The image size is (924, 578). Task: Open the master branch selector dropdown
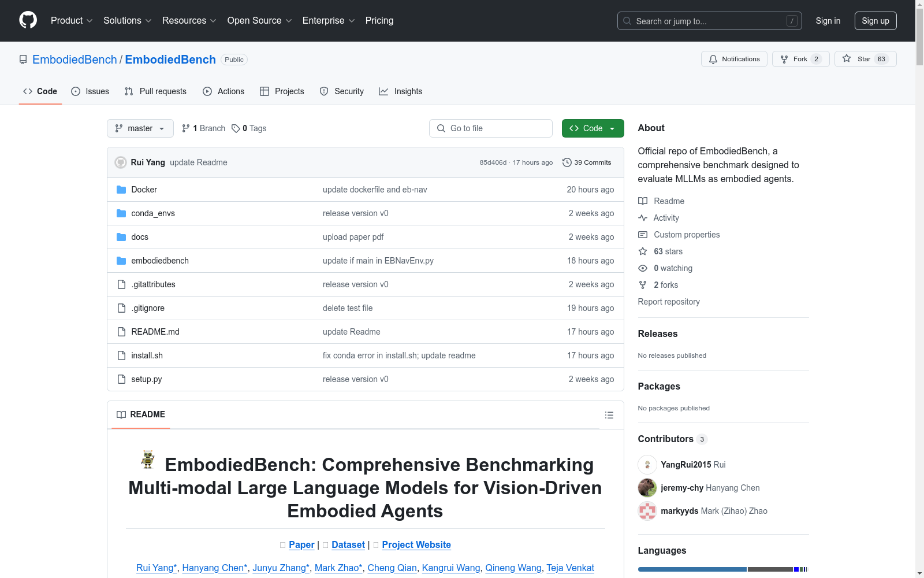click(140, 128)
